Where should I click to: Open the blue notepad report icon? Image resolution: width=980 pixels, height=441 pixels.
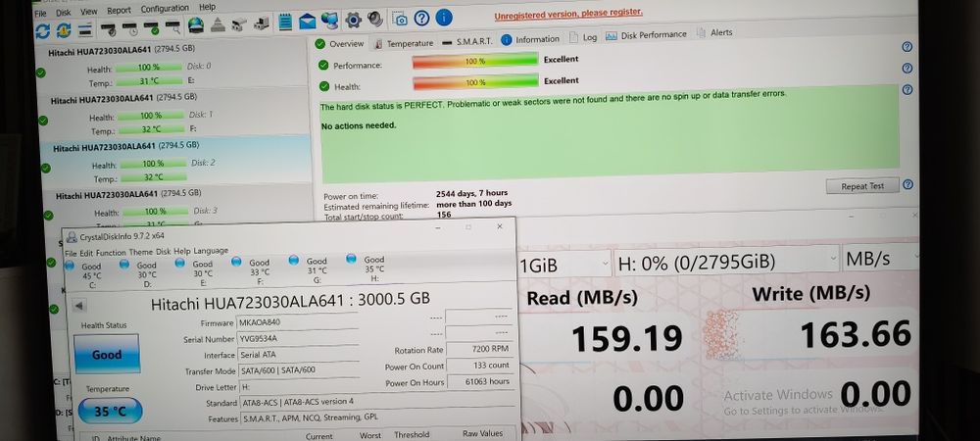(285, 22)
